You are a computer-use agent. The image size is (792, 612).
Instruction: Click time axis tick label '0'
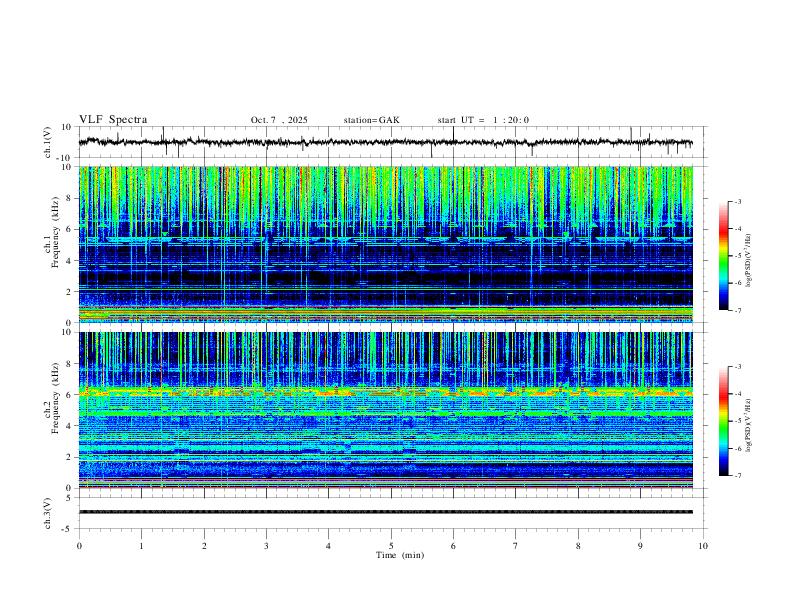coord(79,546)
